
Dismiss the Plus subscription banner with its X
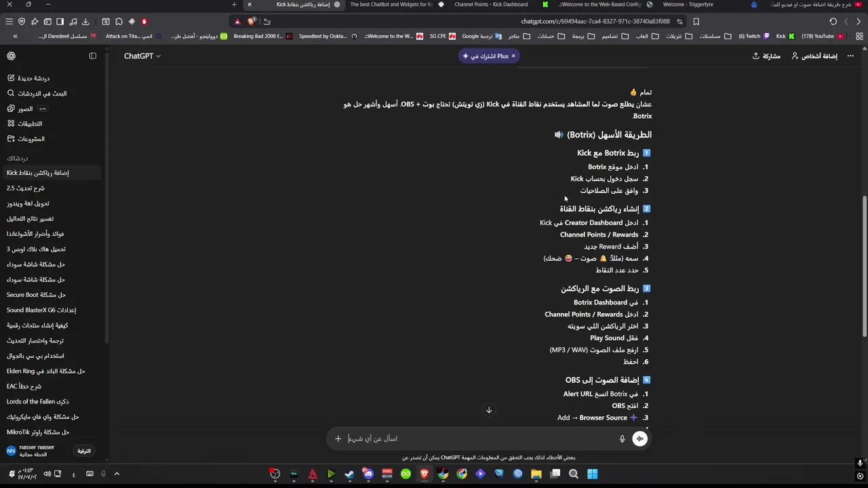click(x=513, y=56)
